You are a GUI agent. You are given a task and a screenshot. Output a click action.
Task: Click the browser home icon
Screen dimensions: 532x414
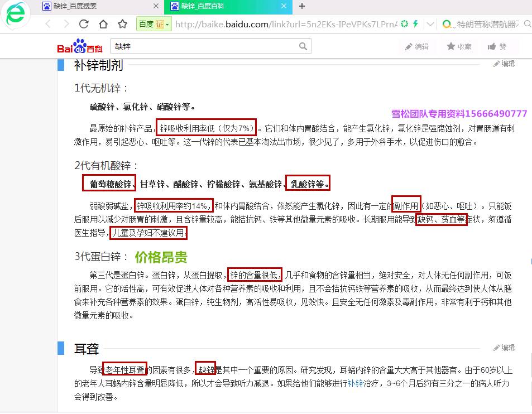[103, 24]
